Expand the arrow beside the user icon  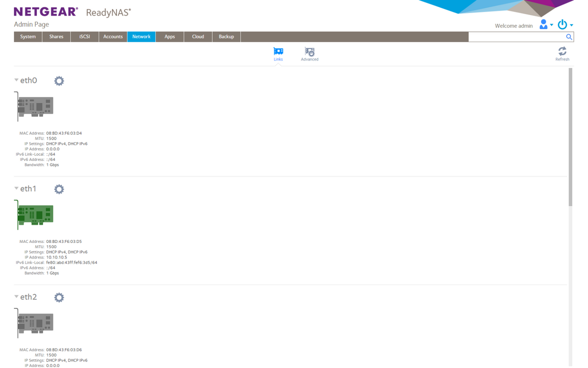[x=552, y=25]
